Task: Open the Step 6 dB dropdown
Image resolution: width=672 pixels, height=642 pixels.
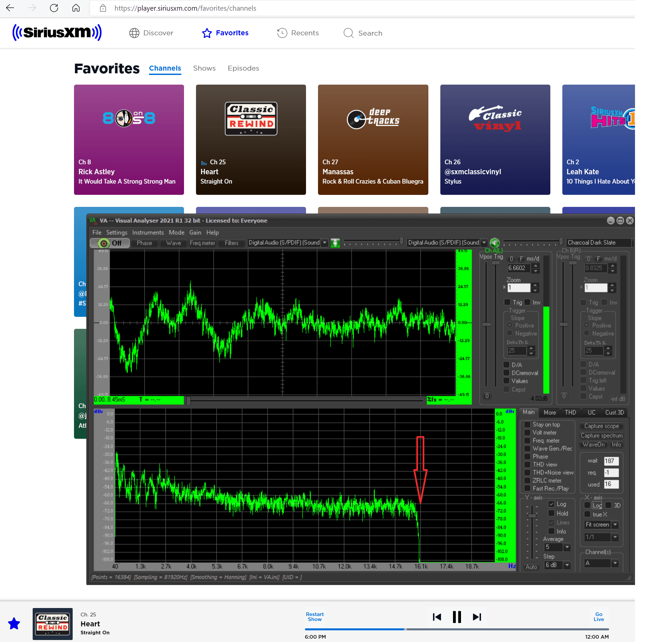Action: 567,565
